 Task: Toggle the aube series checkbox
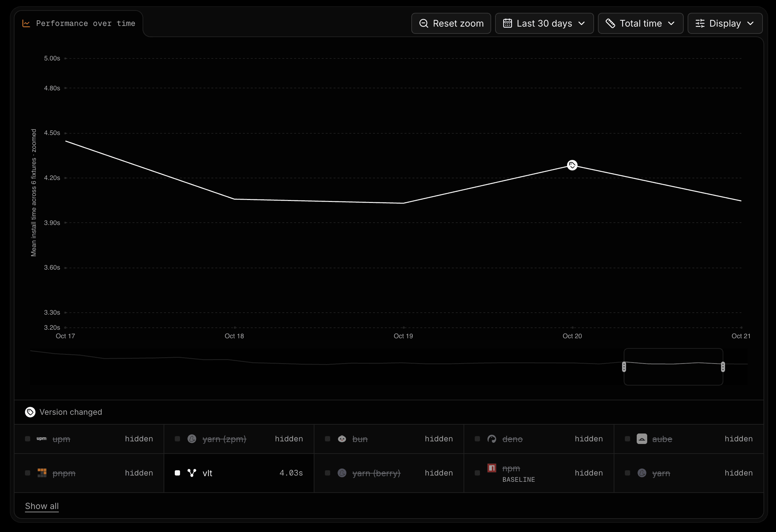pos(628,439)
